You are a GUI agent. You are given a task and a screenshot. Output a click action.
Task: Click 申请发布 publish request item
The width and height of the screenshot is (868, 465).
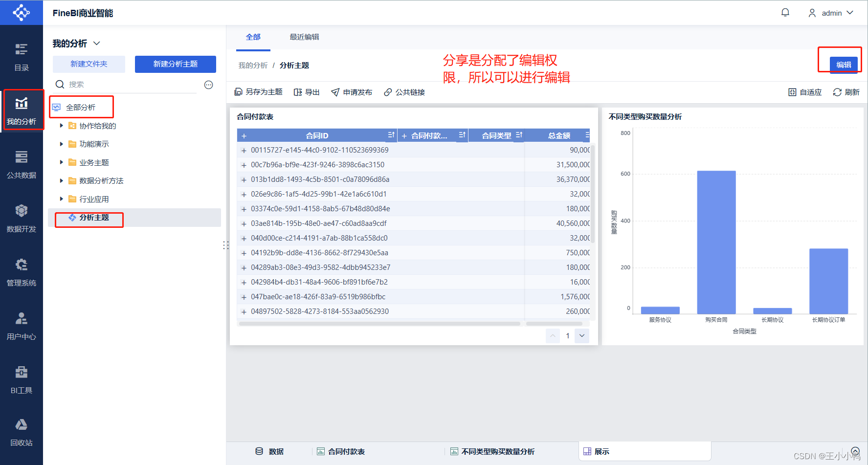pos(352,92)
